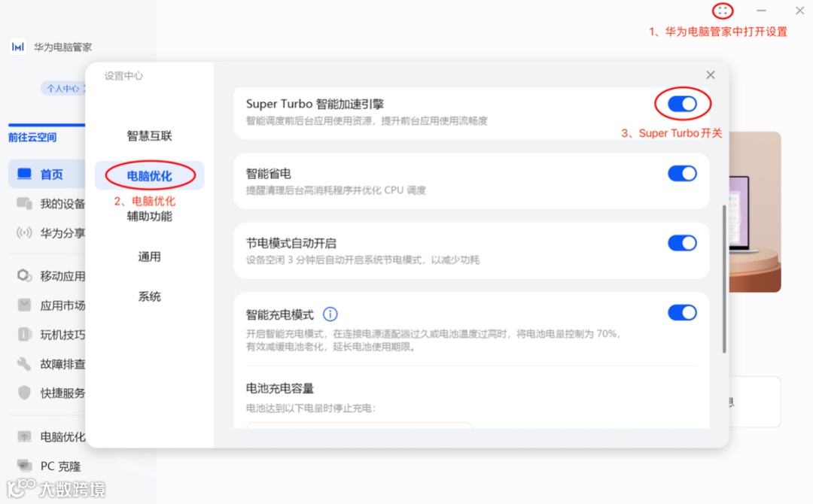
Task: Click the Huawei PC Manager logo icon
Action: (x=17, y=47)
